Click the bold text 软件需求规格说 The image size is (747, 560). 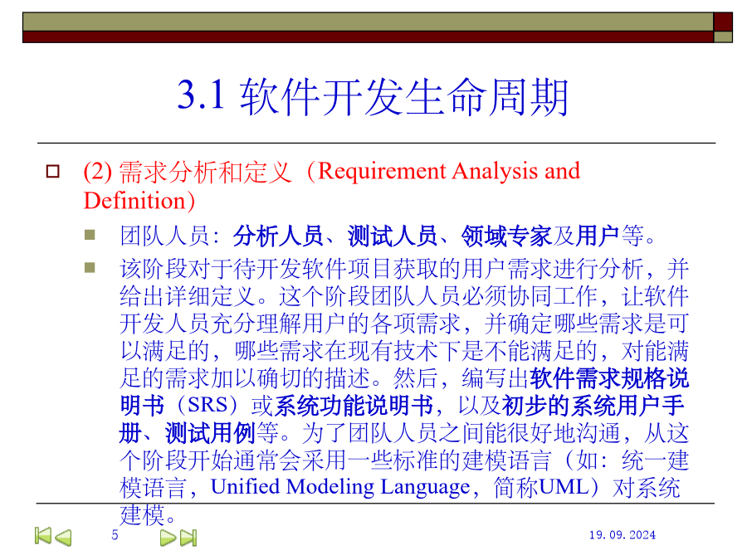pos(609,378)
